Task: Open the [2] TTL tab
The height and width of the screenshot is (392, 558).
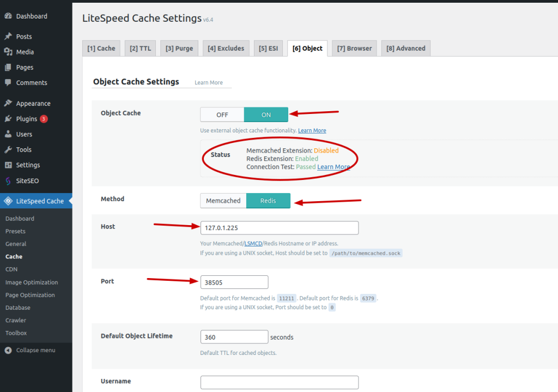Action: point(140,49)
